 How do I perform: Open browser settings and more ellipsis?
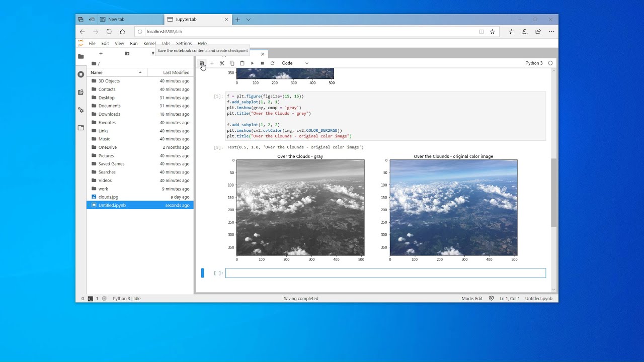pyautogui.click(x=551, y=32)
